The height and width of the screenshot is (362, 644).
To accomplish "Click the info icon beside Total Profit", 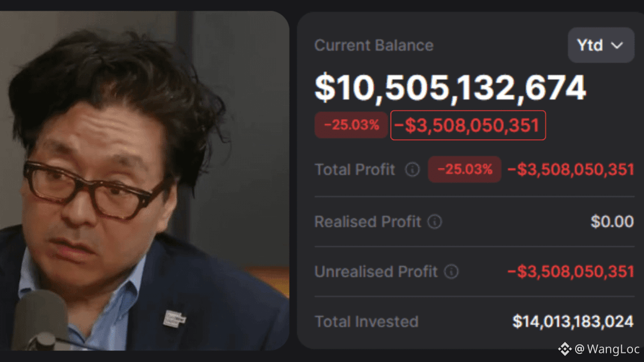I will click(x=412, y=170).
